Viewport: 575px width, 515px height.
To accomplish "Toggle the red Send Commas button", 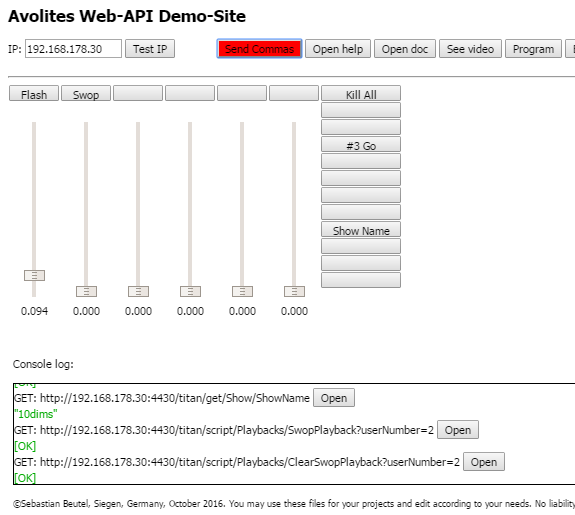I will coord(259,49).
